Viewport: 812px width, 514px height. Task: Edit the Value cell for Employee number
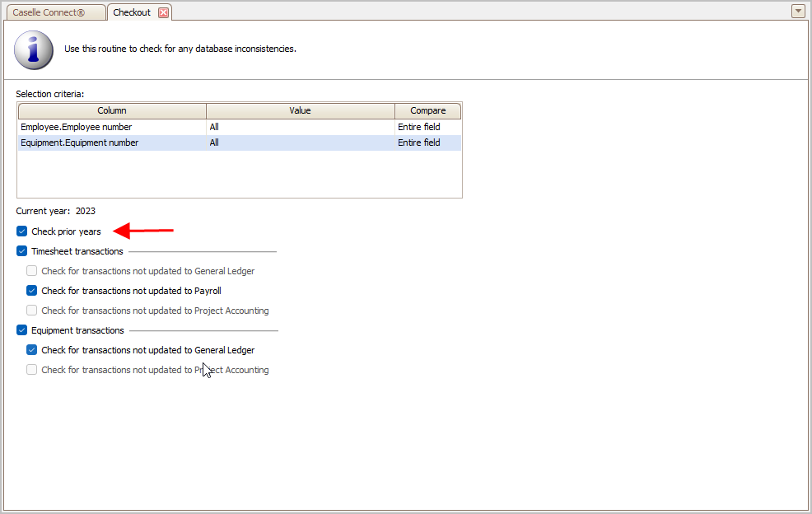(x=300, y=127)
